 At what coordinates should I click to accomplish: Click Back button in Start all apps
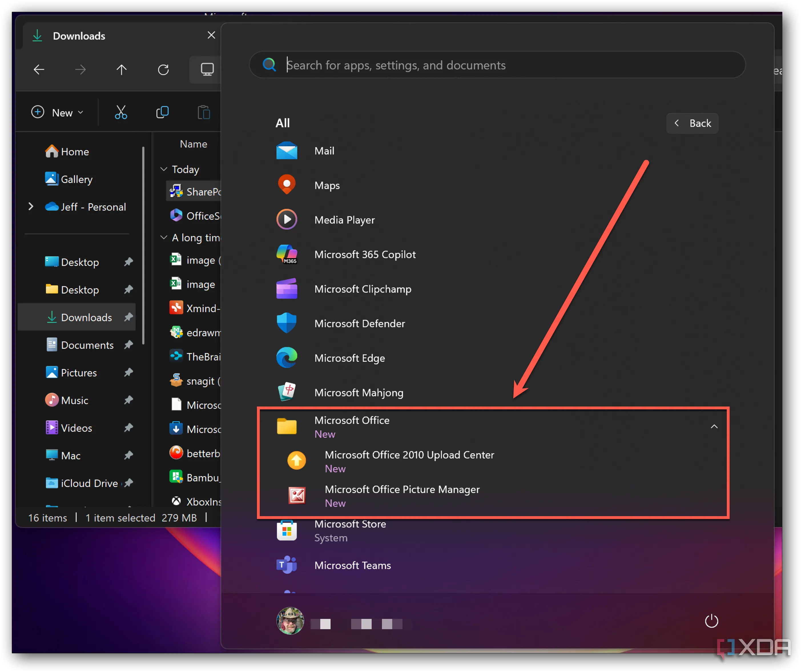click(x=692, y=123)
